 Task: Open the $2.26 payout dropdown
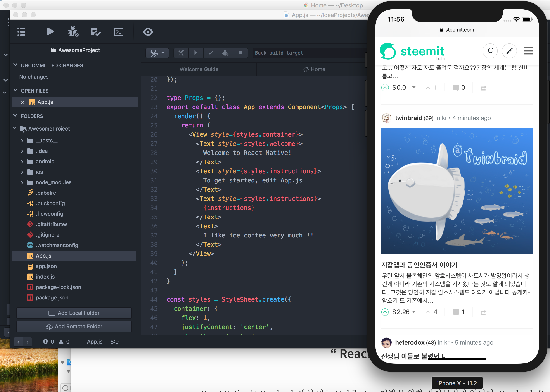[414, 312]
